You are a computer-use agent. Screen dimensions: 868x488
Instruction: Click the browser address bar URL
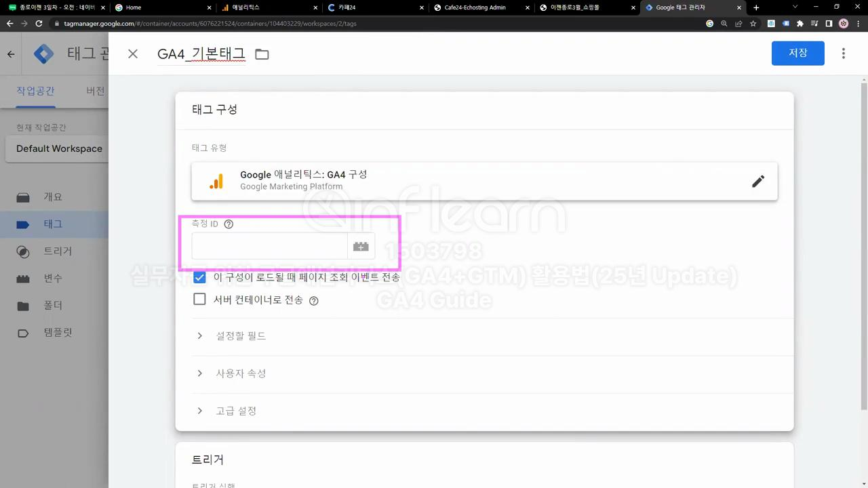pos(210,23)
